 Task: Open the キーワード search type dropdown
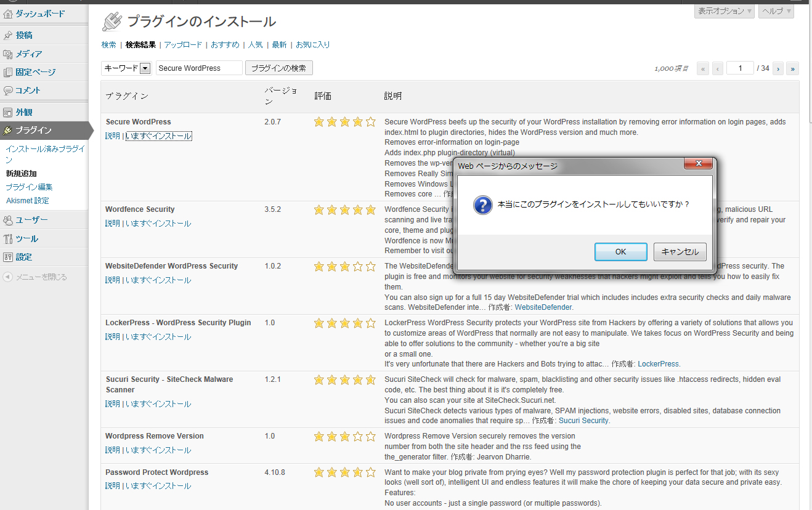126,68
